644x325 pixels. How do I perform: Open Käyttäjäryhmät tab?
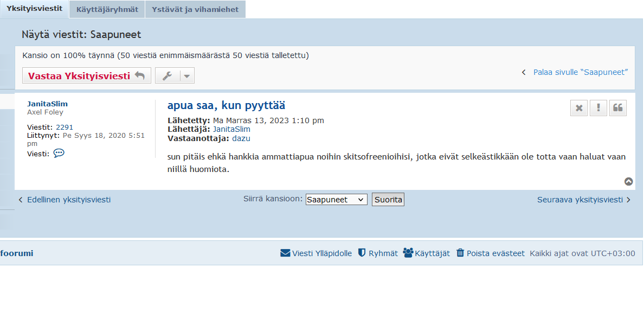click(x=107, y=9)
